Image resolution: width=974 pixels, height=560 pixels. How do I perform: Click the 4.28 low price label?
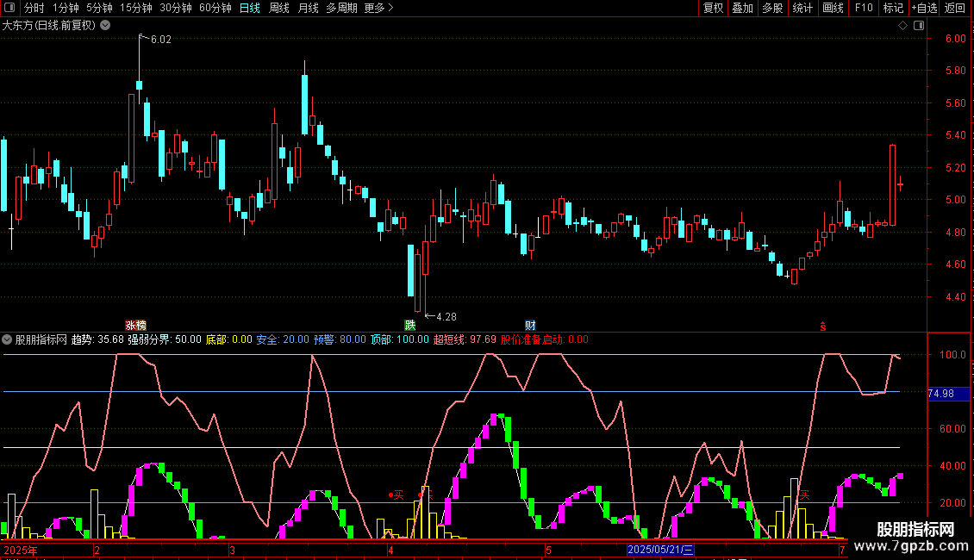446,317
